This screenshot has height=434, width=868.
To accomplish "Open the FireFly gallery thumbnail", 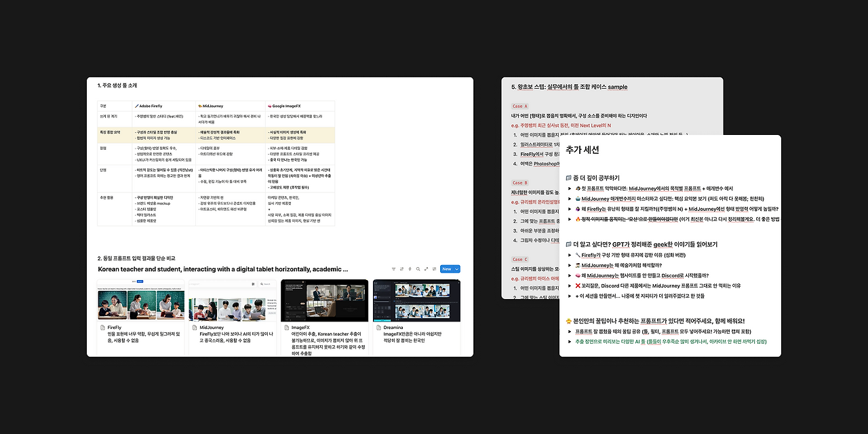I will [x=141, y=300].
